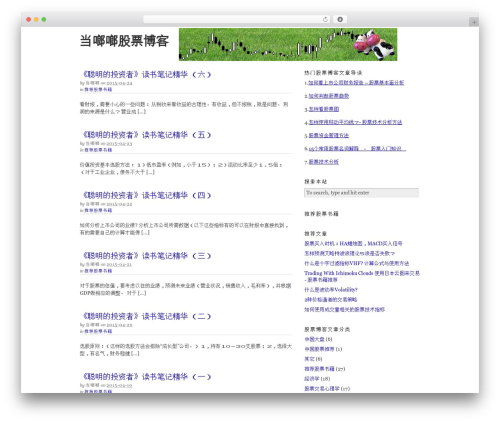Open category 推荐股票书籍 under post （三）
500x423 pixels.
98,271
